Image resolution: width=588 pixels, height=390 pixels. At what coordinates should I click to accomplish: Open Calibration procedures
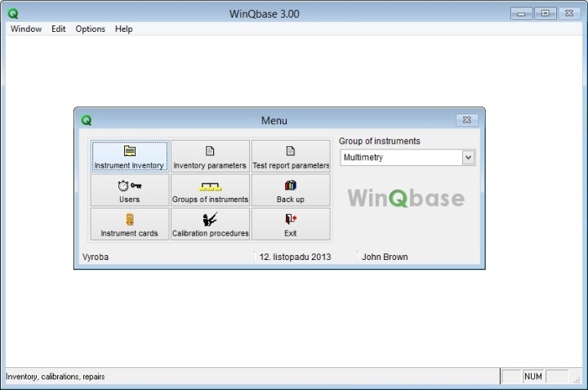pos(210,224)
